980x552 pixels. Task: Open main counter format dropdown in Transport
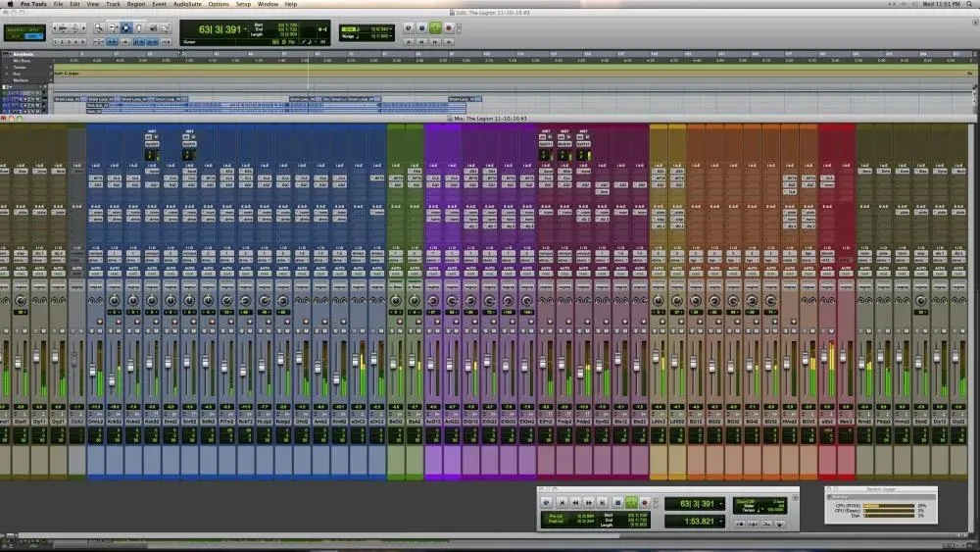coord(722,503)
